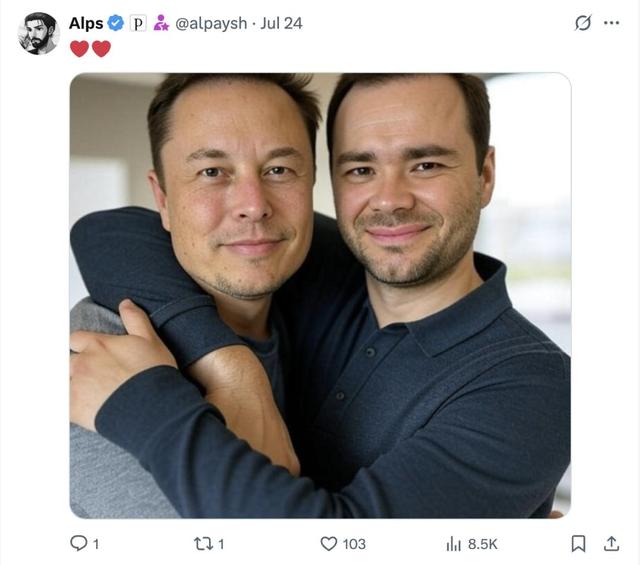Screen dimensions: 640x565
Task: Open the repost arrows menu
Action: point(202,543)
